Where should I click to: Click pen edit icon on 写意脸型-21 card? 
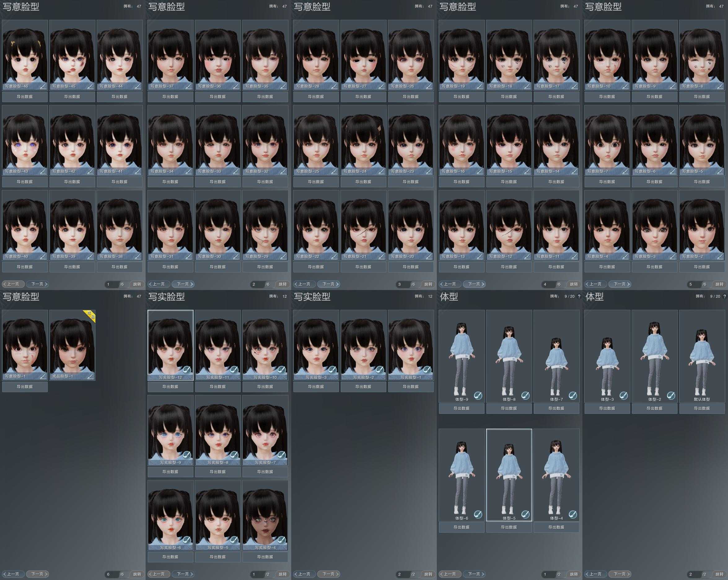coord(382,257)
